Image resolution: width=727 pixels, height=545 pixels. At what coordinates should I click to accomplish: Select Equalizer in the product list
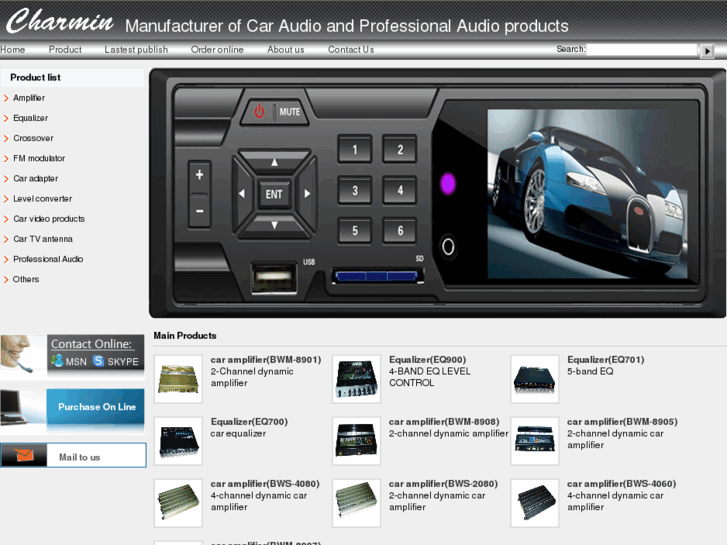tap(30, 118)
